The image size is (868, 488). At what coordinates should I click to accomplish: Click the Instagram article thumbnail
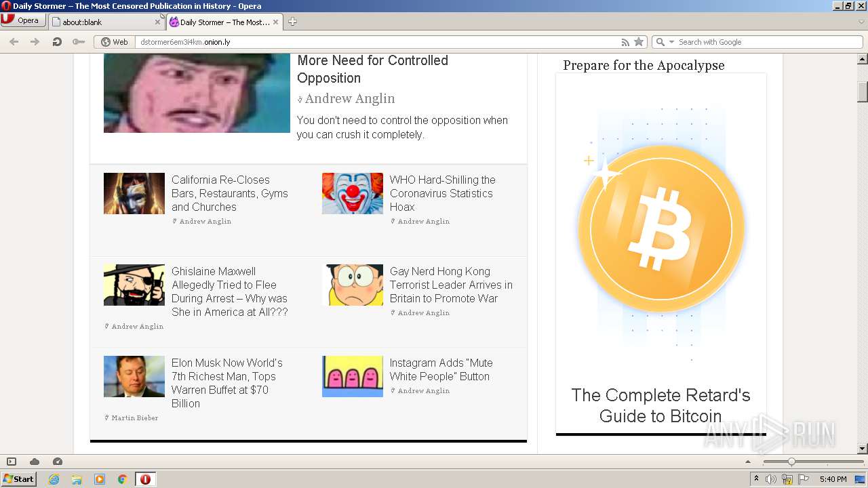pos(353,376)
